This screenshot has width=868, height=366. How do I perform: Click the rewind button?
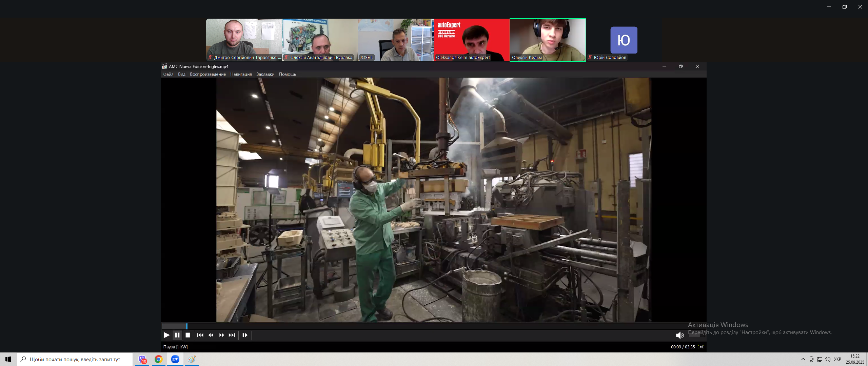pos(211,335)
